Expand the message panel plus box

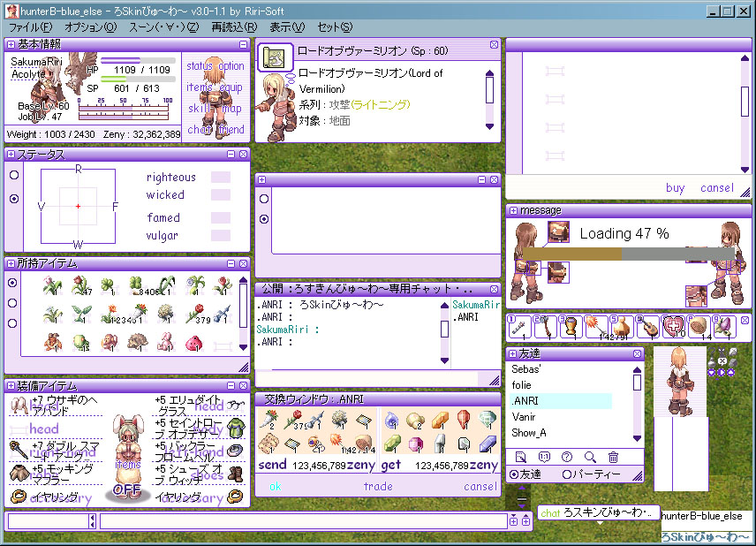click(513, 210)
